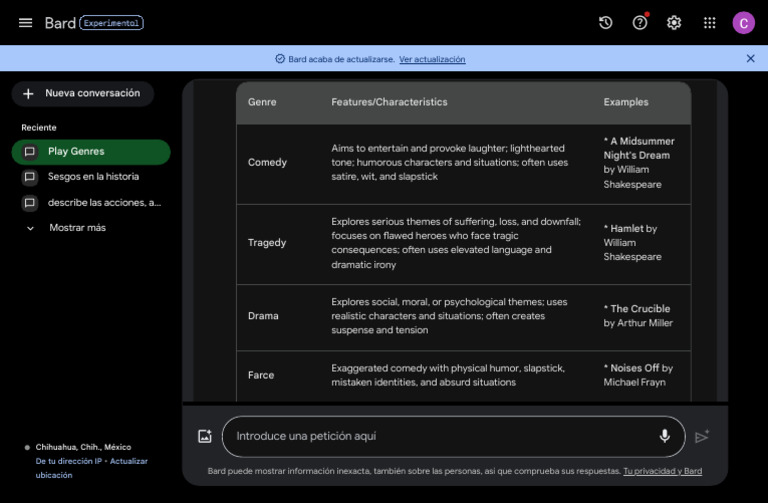Open the help question mark icon
Screen dimensions: 768x503
640,23
